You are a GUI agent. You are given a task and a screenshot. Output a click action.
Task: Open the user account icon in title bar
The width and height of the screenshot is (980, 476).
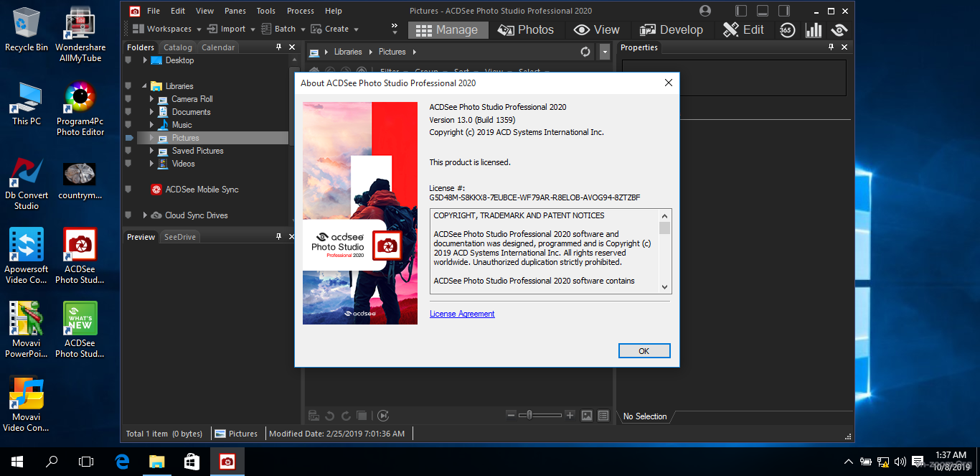click(705, 11)
